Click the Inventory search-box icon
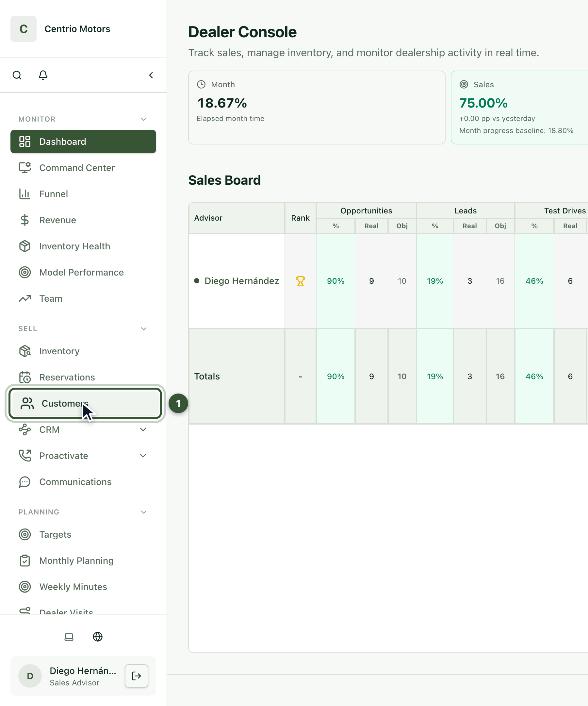This screenshot has height=706, width=588. tap(25, 351)
